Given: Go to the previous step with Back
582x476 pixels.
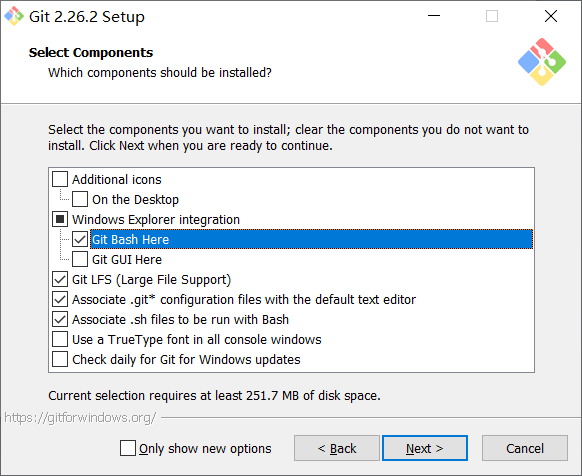Looking at the screenshot, I should tap(337, 448).
